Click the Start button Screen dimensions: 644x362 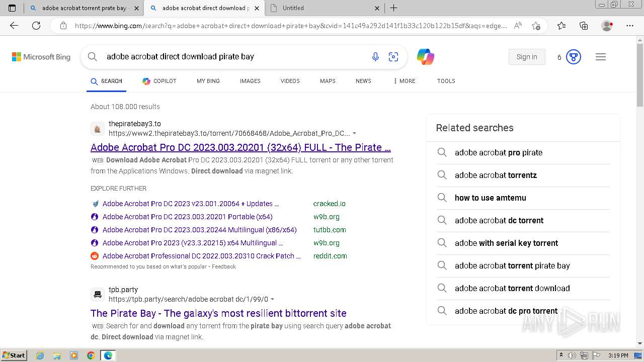coord(14,355)
